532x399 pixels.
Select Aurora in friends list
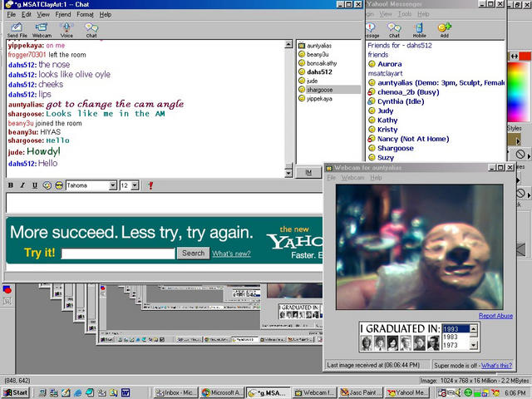pos(390,64)
